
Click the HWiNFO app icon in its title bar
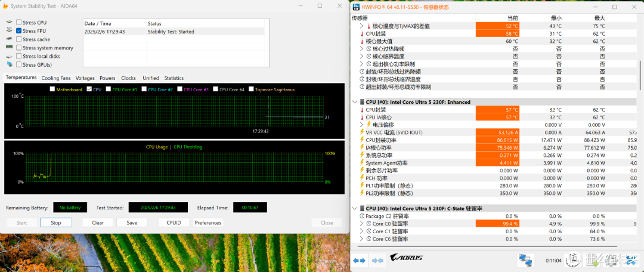(356, 7)
